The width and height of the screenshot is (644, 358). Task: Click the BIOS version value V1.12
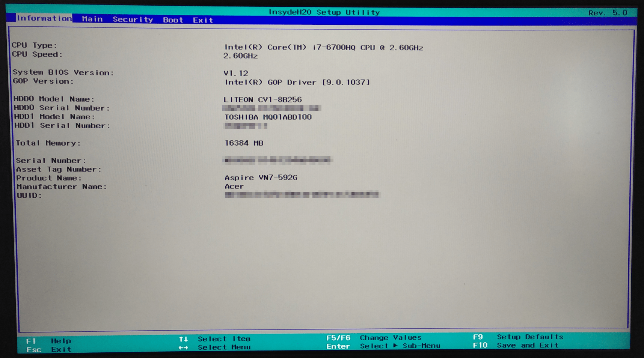236,73
